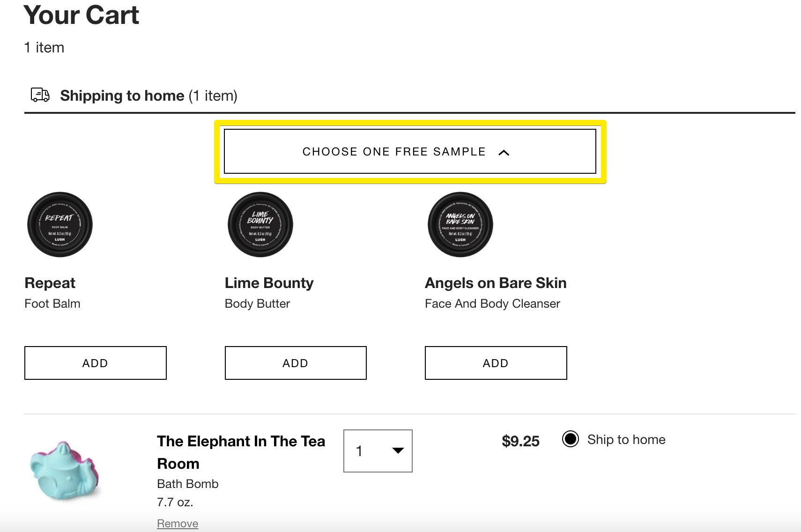Click the Repeat product name
The image size is (801, 532).
pyautogui.click(x=50, y=283)
